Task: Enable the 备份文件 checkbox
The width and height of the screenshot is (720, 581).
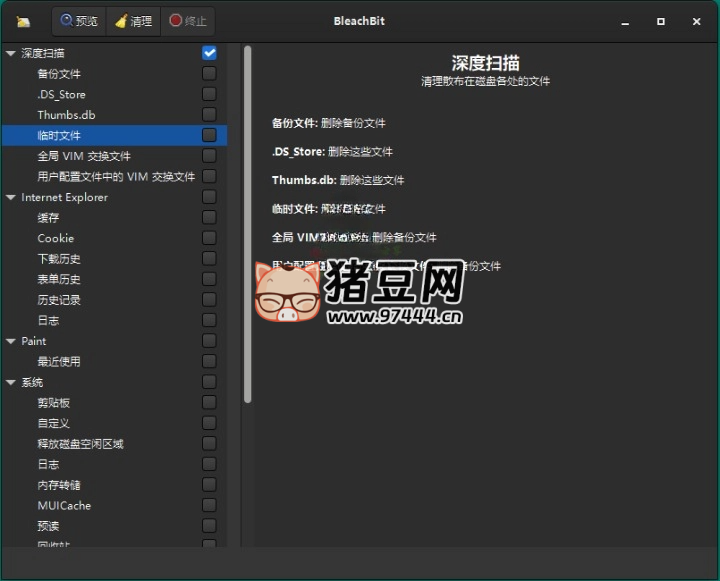Action: tap(209, 73)
